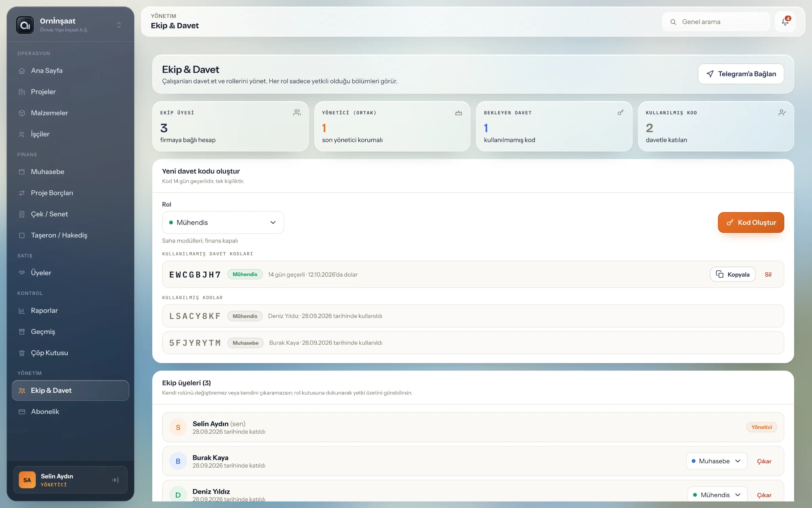Open the Rol dropdown showing Mühendis
Image resolution: width=812 pixels, height=508 pixels.
click(223, 223)
